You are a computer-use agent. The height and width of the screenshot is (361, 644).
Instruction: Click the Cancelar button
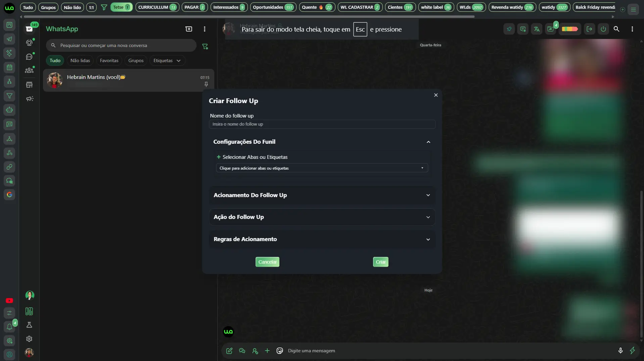pos(267,262)
